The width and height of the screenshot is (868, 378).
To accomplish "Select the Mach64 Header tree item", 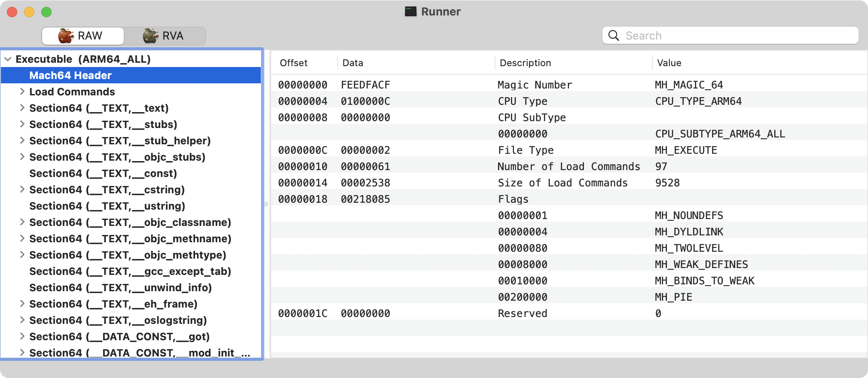I will (70, 76).
